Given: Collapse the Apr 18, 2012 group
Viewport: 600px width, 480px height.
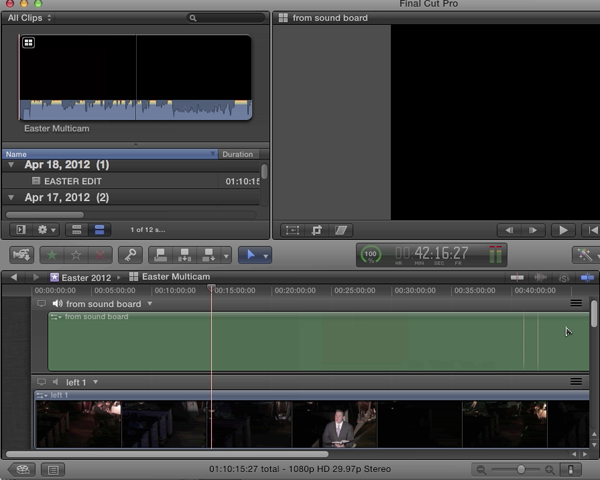Looking at the screenshot, I should click(11, 165).
